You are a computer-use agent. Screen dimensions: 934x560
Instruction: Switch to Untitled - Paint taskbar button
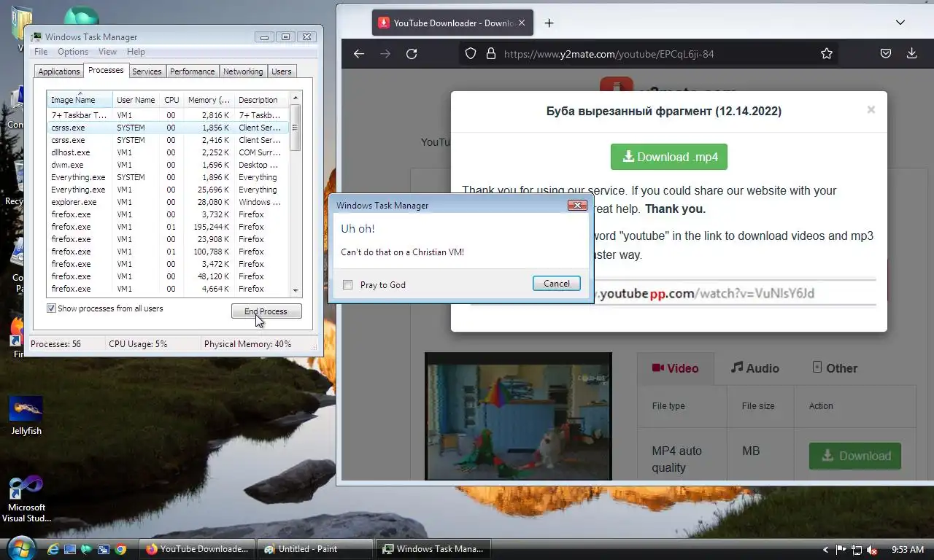pyautogui.click(x=315, y=549)
